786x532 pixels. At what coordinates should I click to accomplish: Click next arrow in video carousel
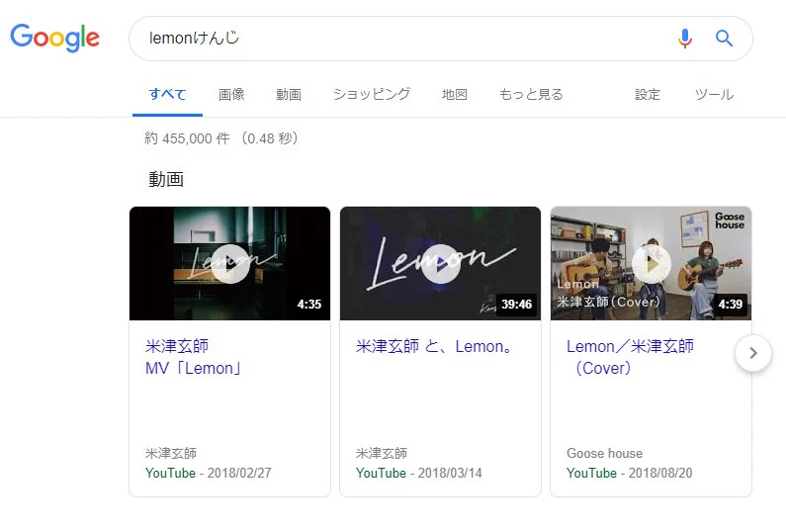point(753,353)
